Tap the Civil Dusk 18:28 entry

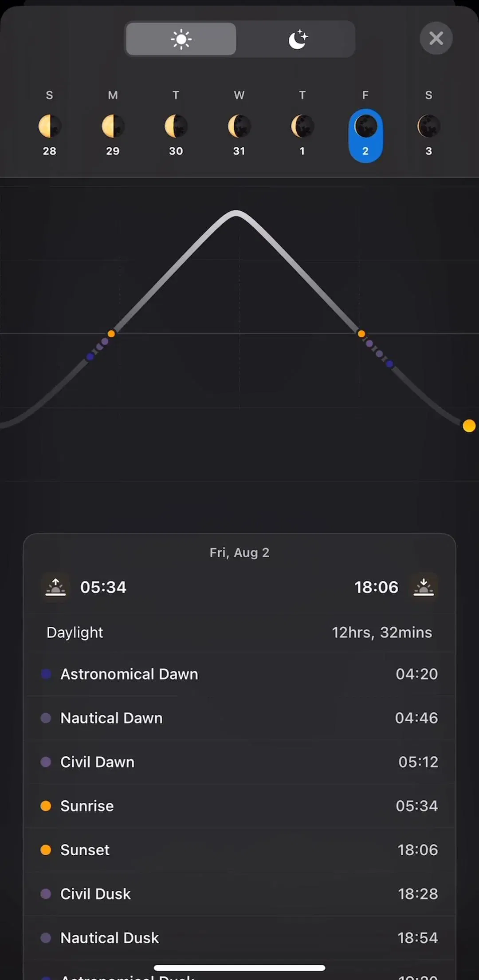pyautogui.click(x=239, y=893)
